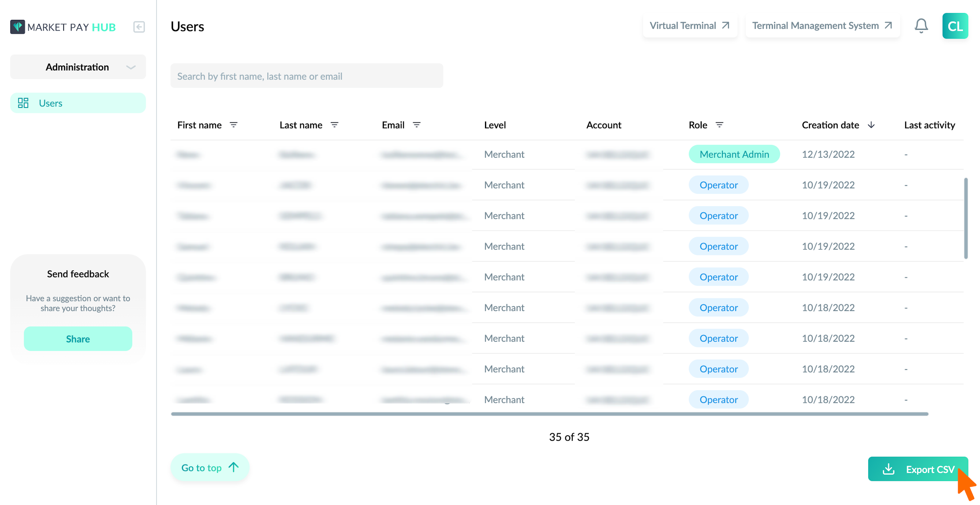
Task: Click the Role column header label
Action: (697, 125)
